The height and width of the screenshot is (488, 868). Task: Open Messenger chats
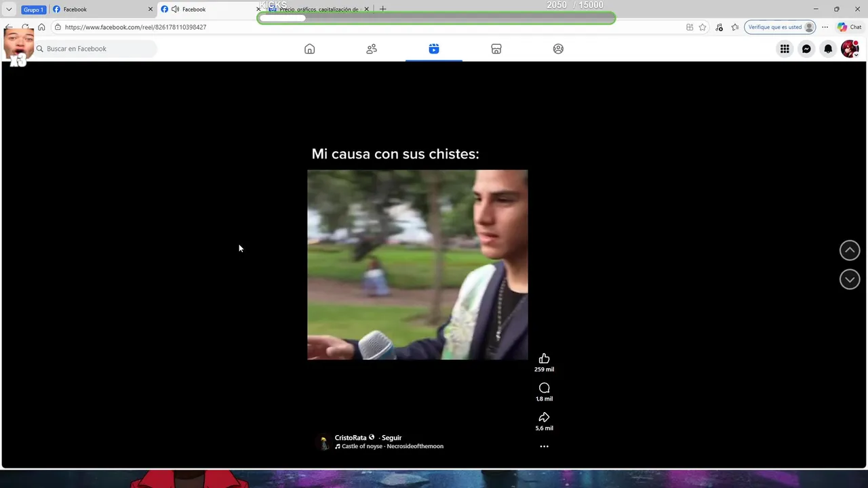[x=806, y=49]
